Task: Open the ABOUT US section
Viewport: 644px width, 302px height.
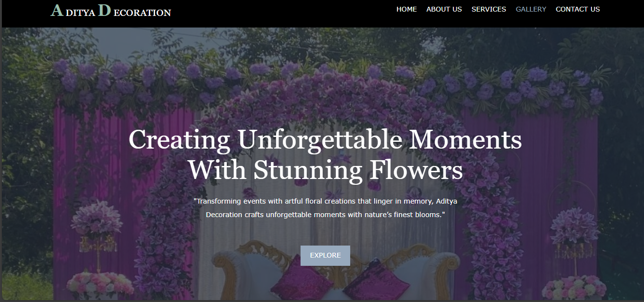Action: [444, 9]
